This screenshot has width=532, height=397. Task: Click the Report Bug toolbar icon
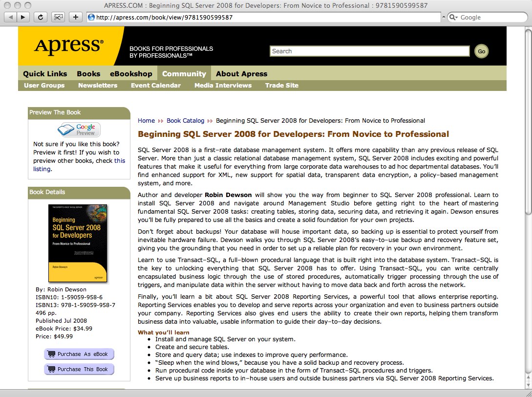tap(58, 17)
